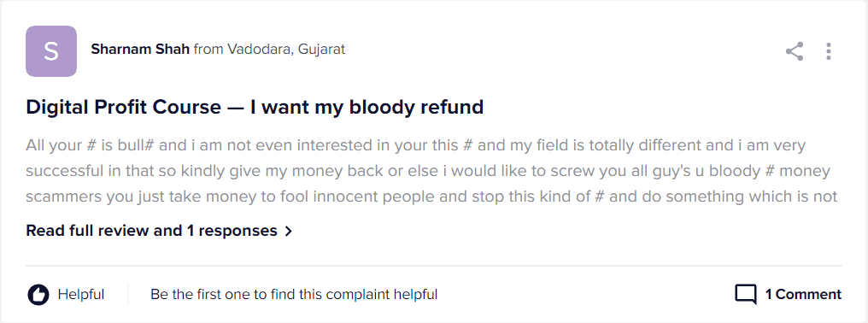
Task: Click the Vadodara, Gujarat location text
Action: (x=286, y=50)
